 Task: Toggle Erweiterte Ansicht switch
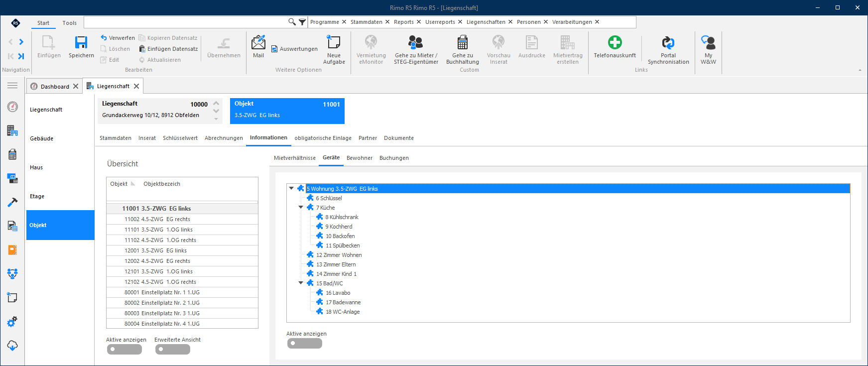[x=173, y=350]
